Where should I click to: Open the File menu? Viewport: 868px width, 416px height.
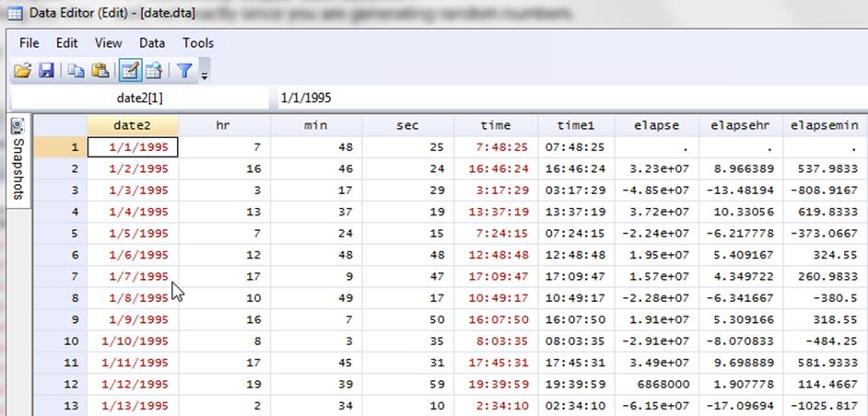[x=29, y=42]
